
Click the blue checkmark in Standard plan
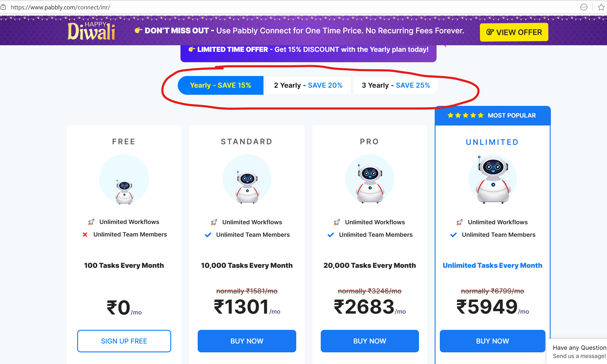coord(208,235)
